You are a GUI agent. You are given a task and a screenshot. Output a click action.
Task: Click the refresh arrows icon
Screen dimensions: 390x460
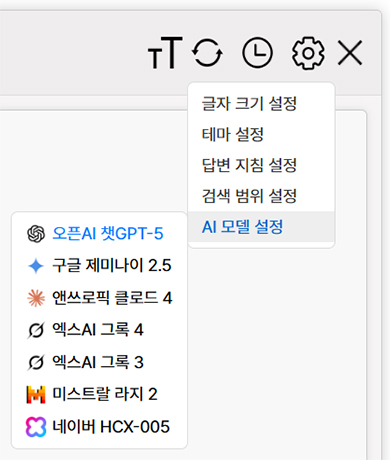tap(207, 53)
